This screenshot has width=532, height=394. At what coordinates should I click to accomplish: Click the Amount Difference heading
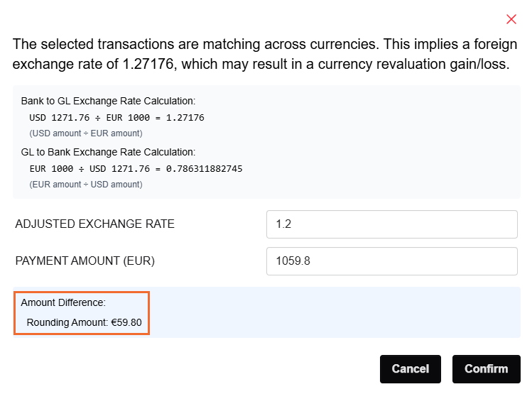coord(63,302)
